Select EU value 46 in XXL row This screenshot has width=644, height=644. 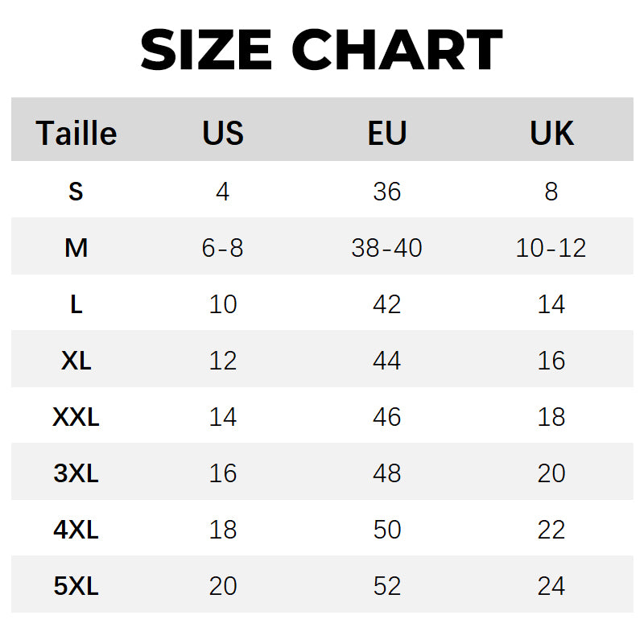pos(387,417)
